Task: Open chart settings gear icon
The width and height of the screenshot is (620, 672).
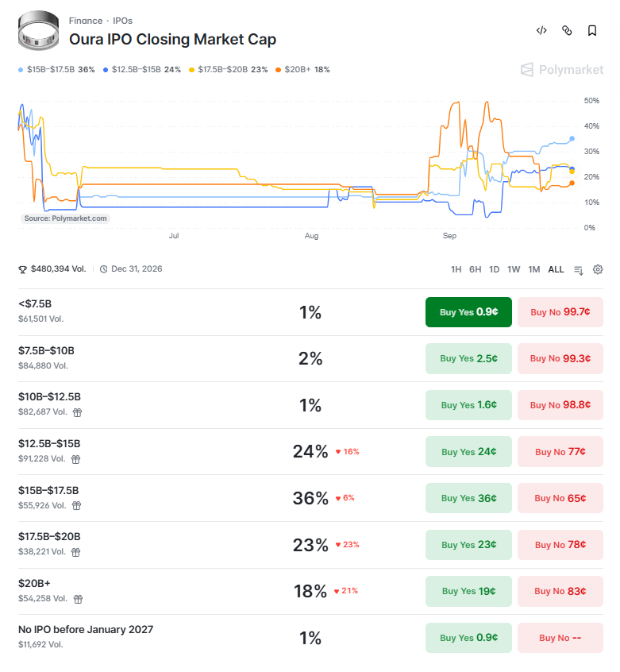Action: click(x=598, y=269)
